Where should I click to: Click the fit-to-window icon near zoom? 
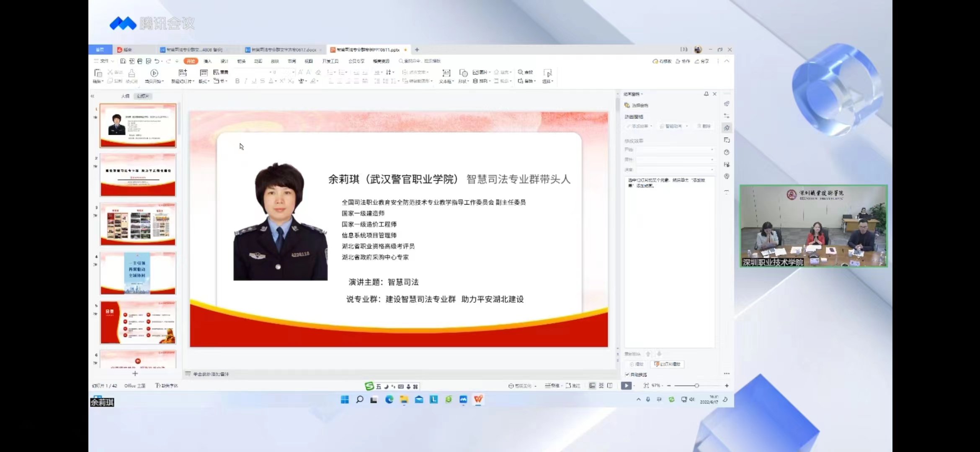click(646, 385)
